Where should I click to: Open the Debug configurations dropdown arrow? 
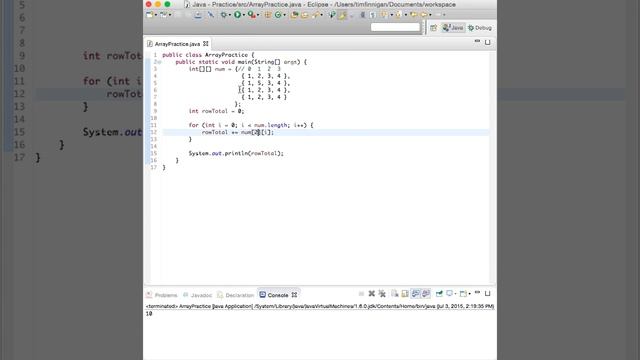pos(229,15)
